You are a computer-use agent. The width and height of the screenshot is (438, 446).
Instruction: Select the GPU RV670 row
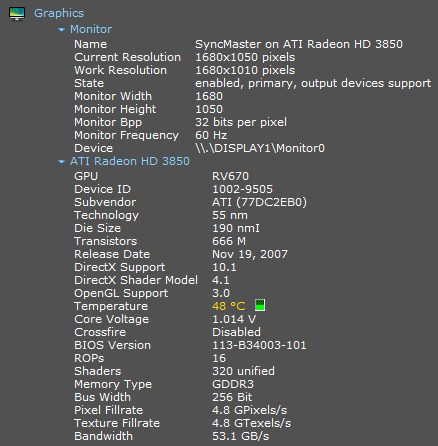161,176
